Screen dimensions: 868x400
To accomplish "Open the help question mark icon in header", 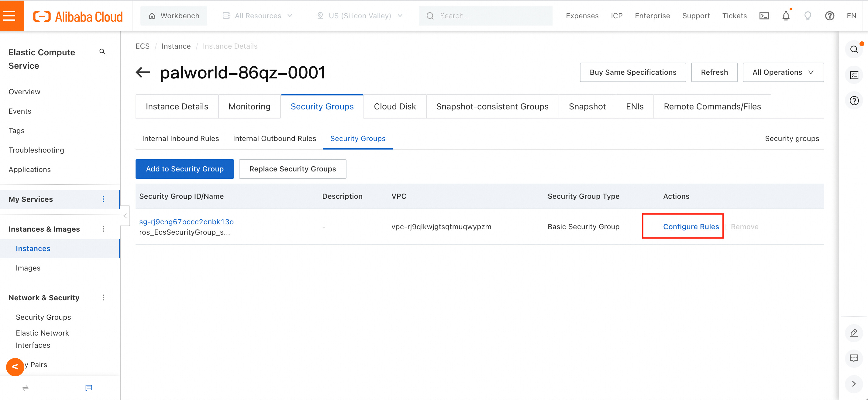I will pos(830,16).
